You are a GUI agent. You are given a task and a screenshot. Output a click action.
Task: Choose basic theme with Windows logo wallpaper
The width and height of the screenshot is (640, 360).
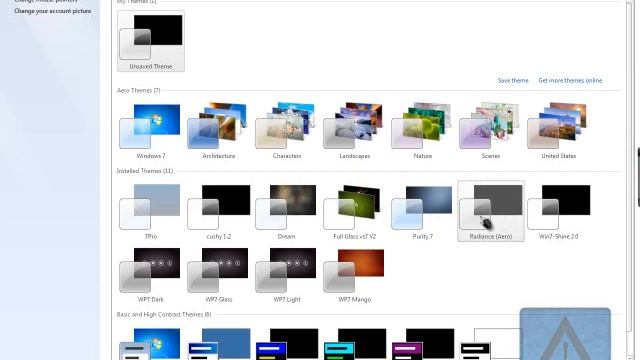click(x=151, y=344)
